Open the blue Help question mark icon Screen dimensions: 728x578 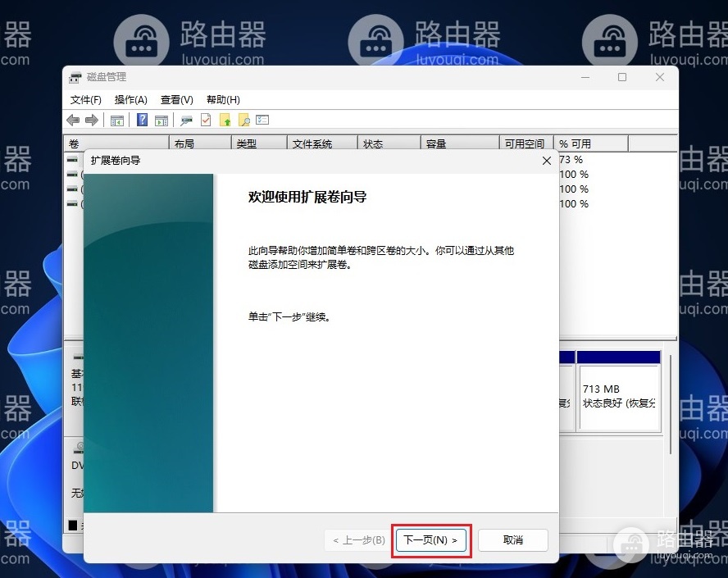point(142,120)
